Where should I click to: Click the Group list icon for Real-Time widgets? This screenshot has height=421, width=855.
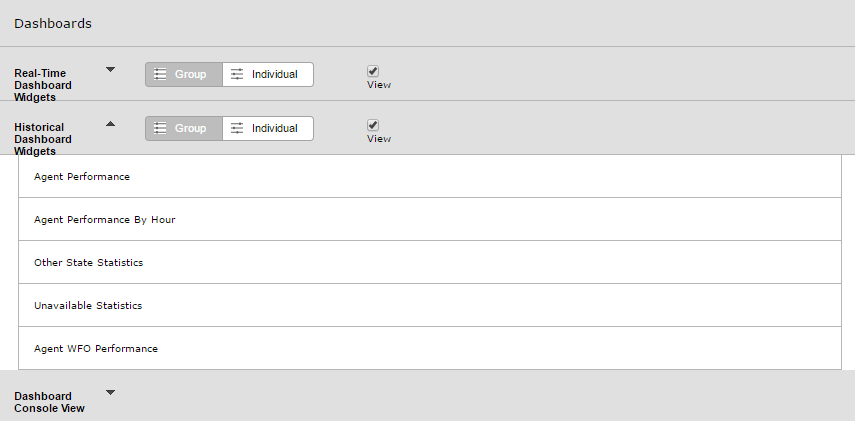pyautogui.click(x=160, y=74)
